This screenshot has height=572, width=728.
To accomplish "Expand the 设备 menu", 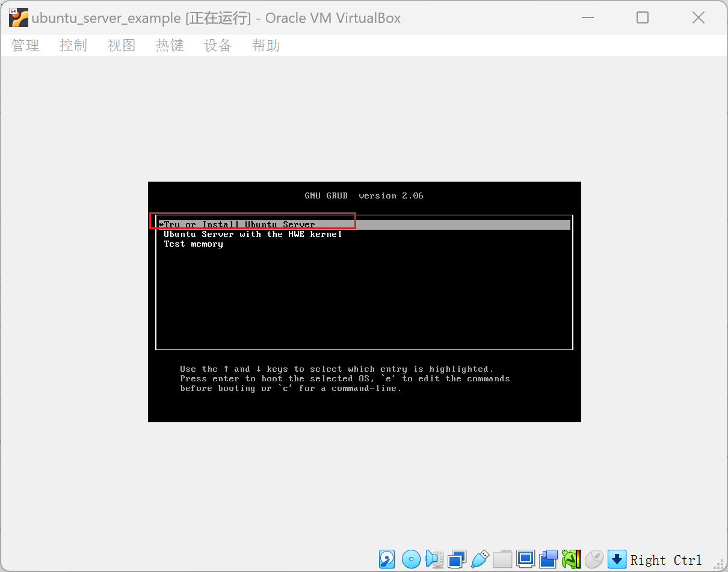I will 218,46.
